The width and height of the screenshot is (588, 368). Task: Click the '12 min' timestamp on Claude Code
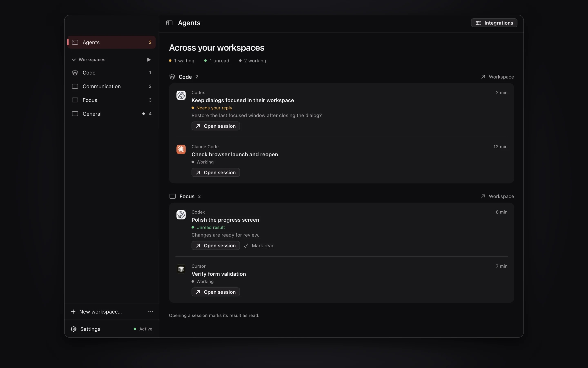(500, 147)
